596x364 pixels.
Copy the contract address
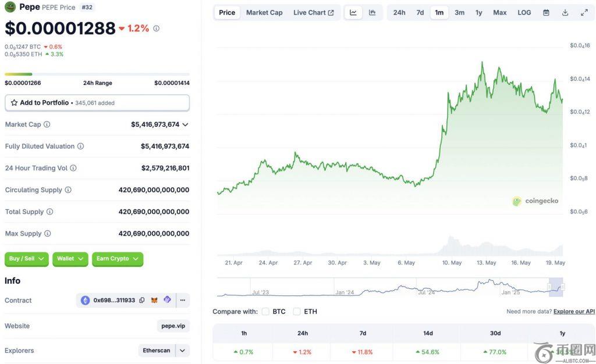142,301
